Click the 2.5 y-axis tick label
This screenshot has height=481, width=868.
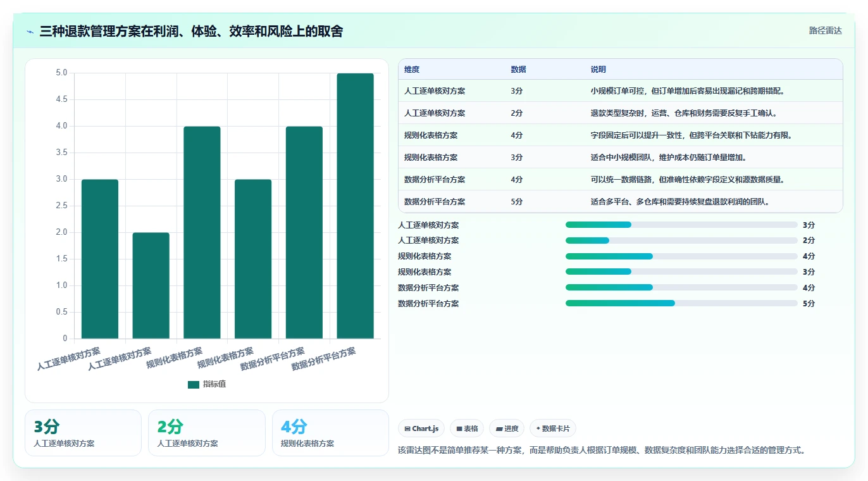point(61,206)
